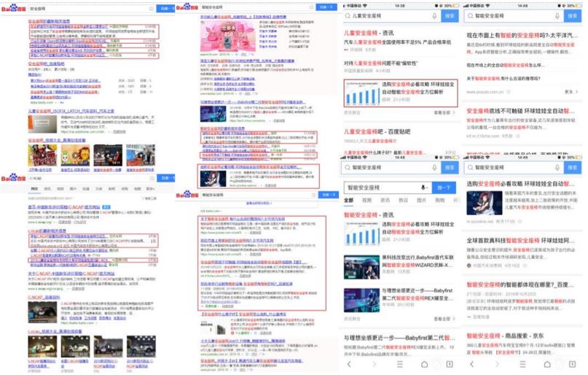Viewport: 588px width, 375px height.
Task: Click the pink promotional banner image in the top ad result
Action: (227, 36)
